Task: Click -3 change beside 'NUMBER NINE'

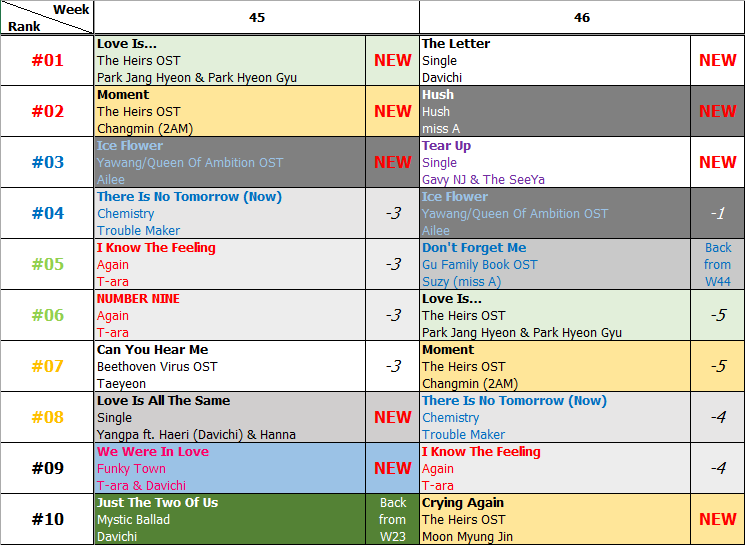Action: click(x=392, y=315)
